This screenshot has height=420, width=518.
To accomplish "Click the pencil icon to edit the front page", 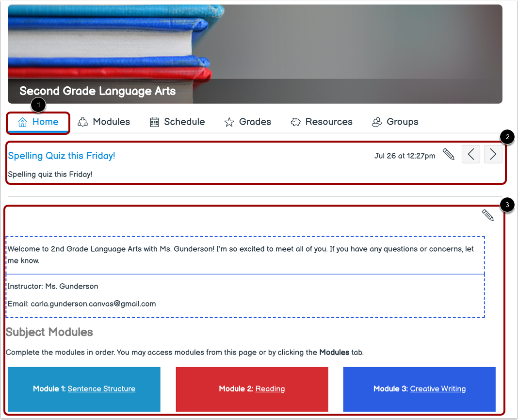I will click(488, 215).
